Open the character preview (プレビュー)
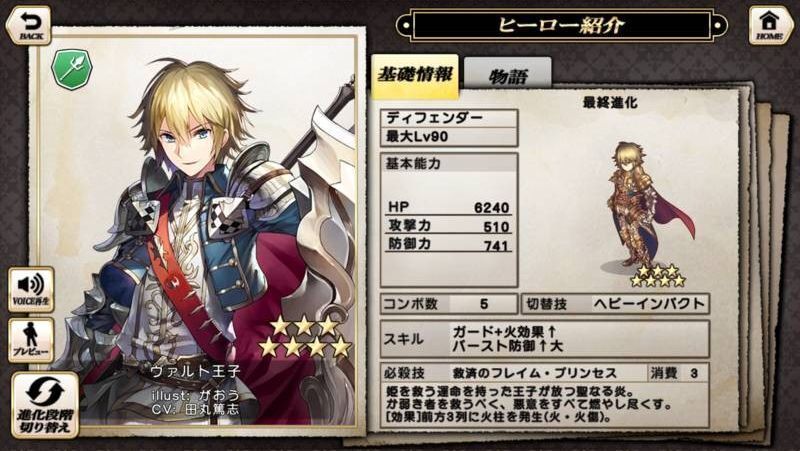800x451 pixels. [x=31, y=340]
